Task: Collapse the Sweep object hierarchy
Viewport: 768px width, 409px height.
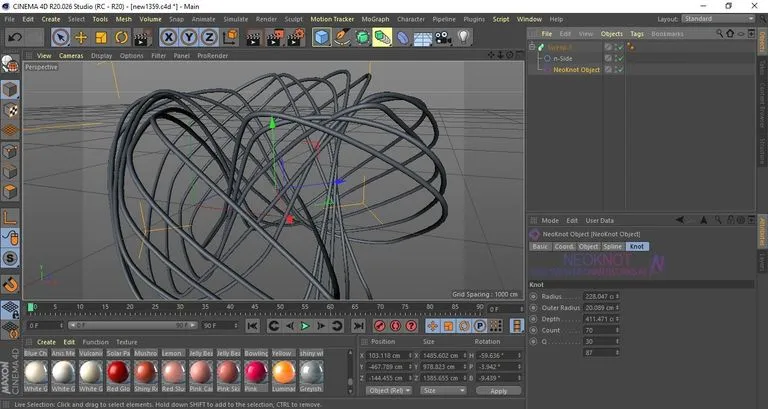Action: 532,47
